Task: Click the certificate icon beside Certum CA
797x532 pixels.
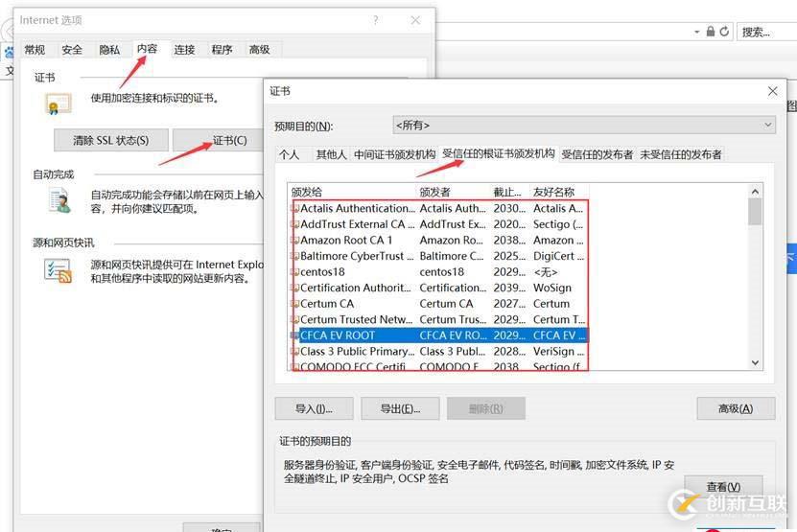Action: (x=294, y=303)
